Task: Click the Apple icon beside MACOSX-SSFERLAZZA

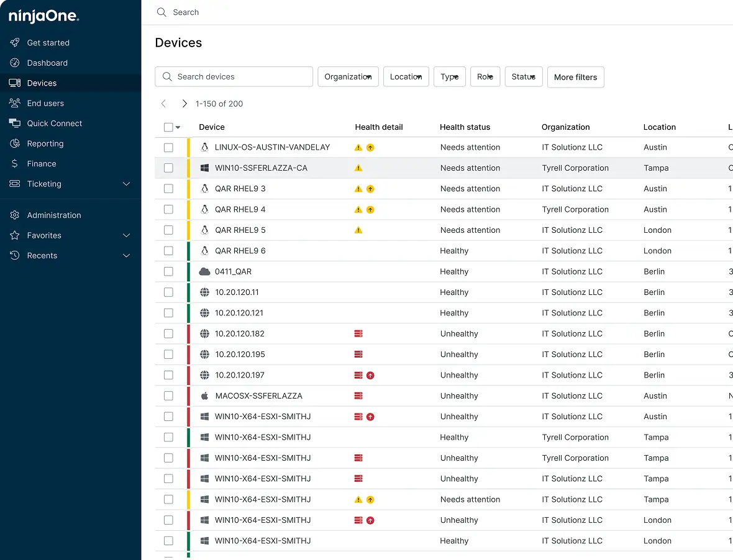Action: [x=205, y=395]
